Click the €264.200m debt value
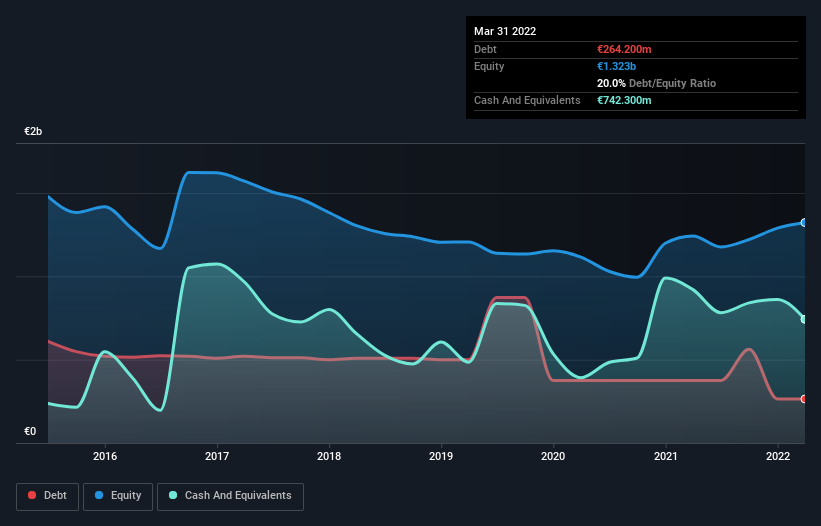The height and width of the screenshot is (526, 821). coord(624,49)
